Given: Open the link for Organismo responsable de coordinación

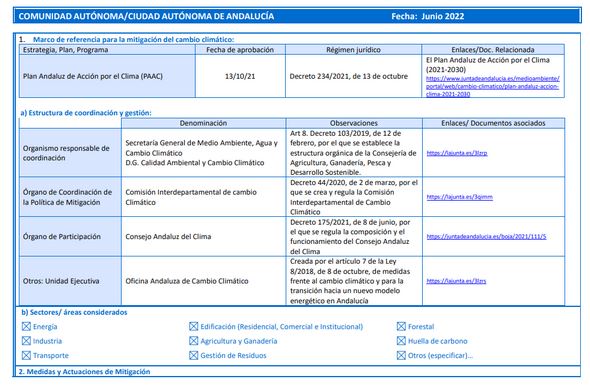Looking at the screenshot, I should point(457,153).
